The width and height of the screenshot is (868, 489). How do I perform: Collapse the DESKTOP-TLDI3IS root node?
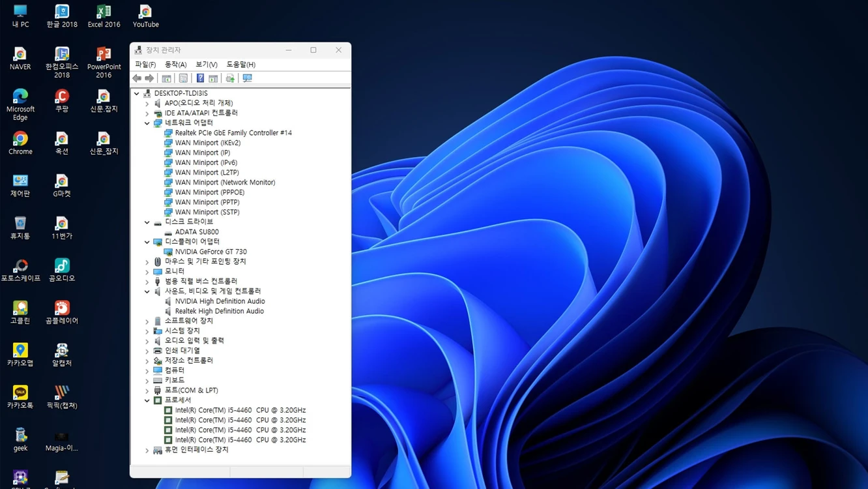[137, 93]
